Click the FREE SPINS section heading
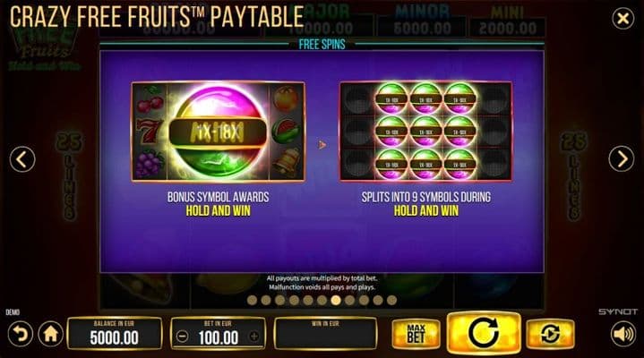 tap(322, 45)
